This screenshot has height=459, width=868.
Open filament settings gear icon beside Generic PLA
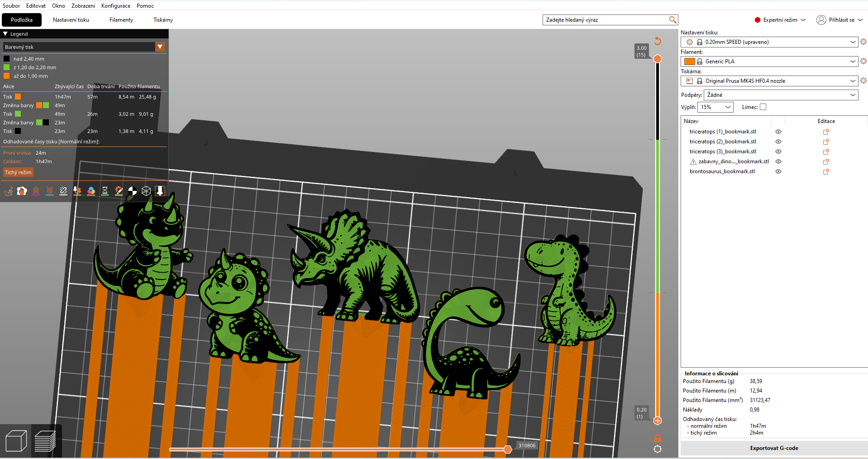pos(863,61)
